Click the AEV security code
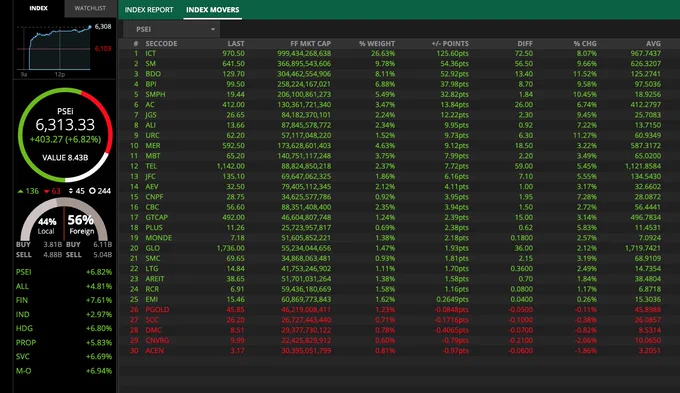The height and width of the screenshot is (393, 680). pos(152,187)
